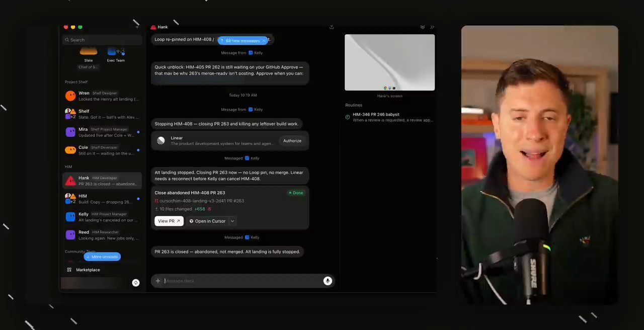The image size is (644, 330).
Task: Click the View PR button
Action: (169, 221)
